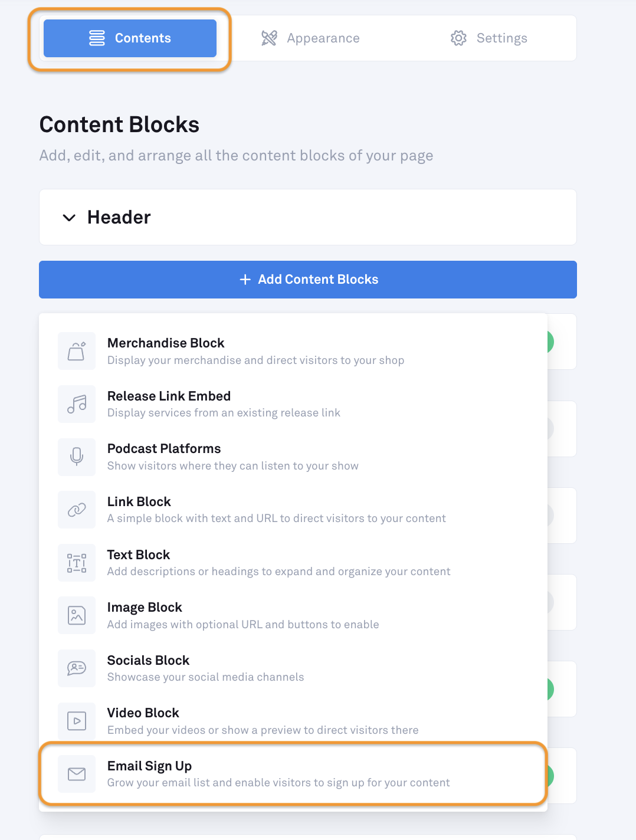Choose the Text Block icon
Screen dimensions: 636x840
[77, 563]
